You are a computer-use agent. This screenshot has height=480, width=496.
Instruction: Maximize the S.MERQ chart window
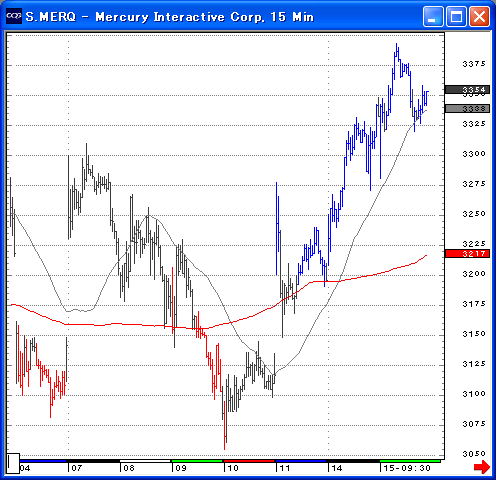[x=456, y=16]
